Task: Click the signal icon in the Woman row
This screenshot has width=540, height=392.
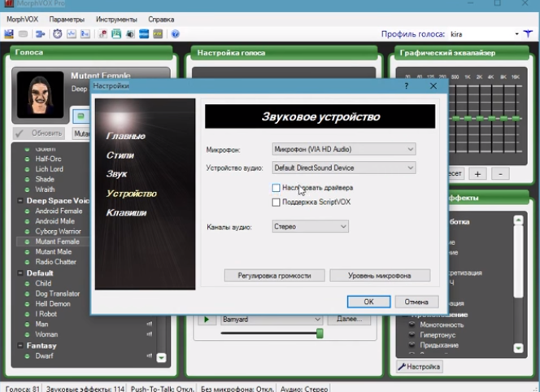Action: pyautogui.click(x=150, y=334)
